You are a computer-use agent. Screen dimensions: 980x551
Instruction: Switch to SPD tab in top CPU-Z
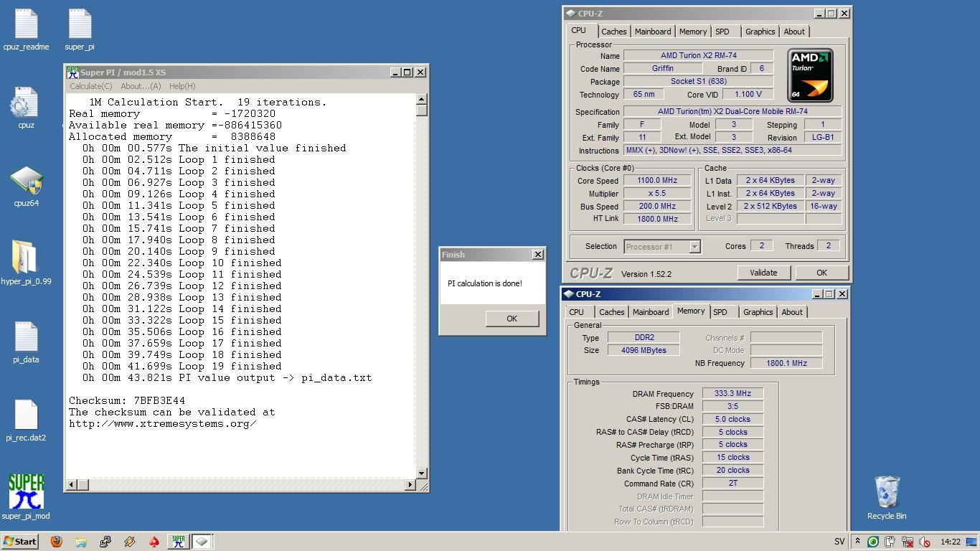tap(722, 32)
